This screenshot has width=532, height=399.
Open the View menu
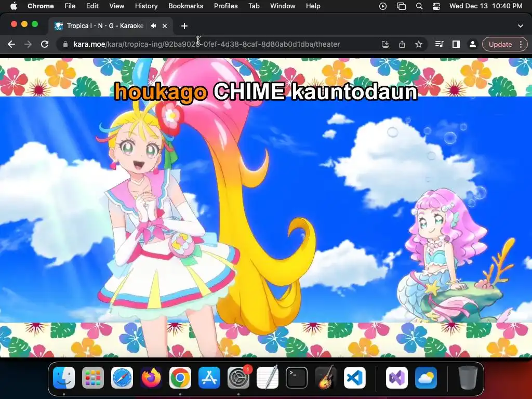pos(117,6)
